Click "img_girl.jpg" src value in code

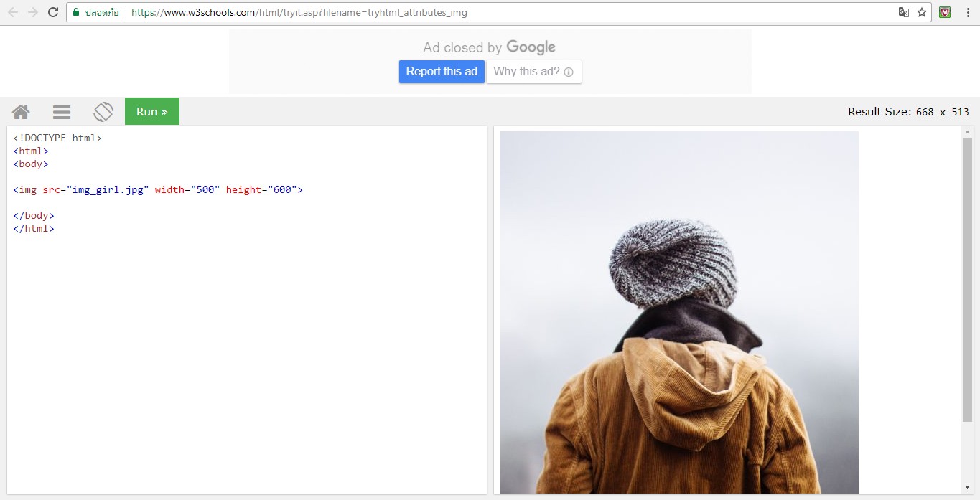tap(107, 189)
